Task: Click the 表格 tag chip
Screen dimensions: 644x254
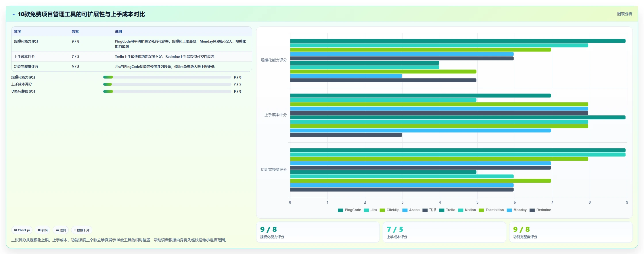Action: pyautogui.click(x=43, y=230)
